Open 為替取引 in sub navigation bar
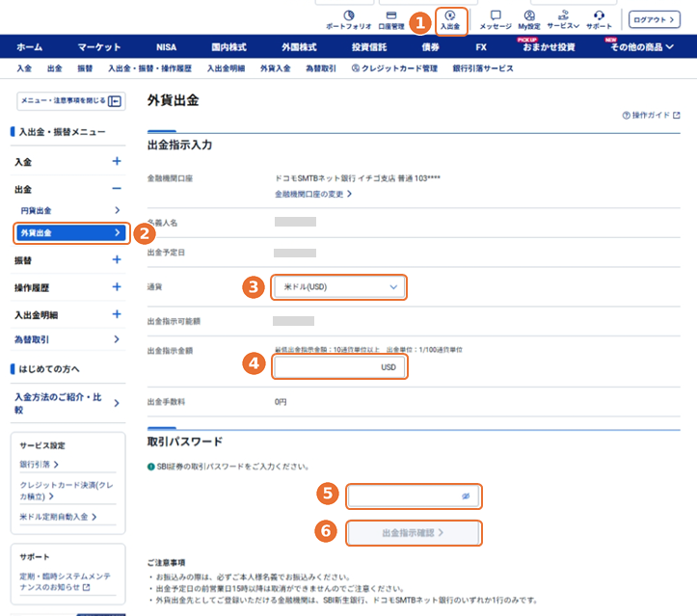 tap(321, 68)
